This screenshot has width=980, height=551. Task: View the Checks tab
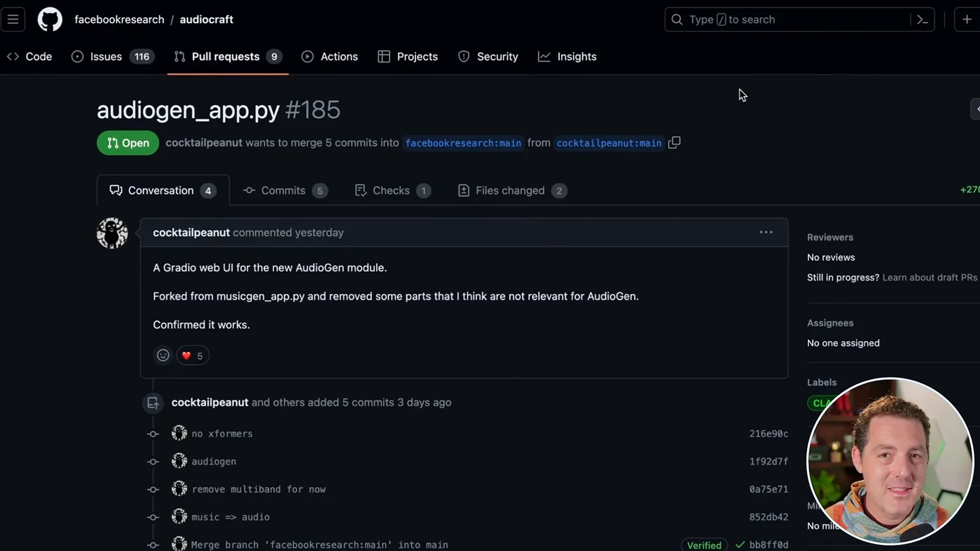pyautogui.click(x=393, y=190)
